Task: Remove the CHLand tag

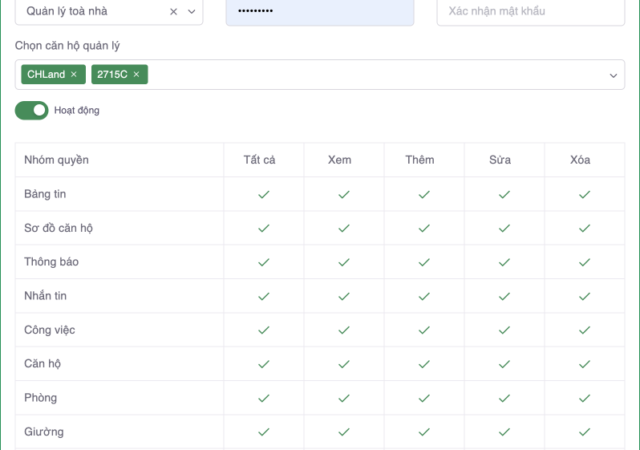Action: pyautogui.click(x=73, y=75)
